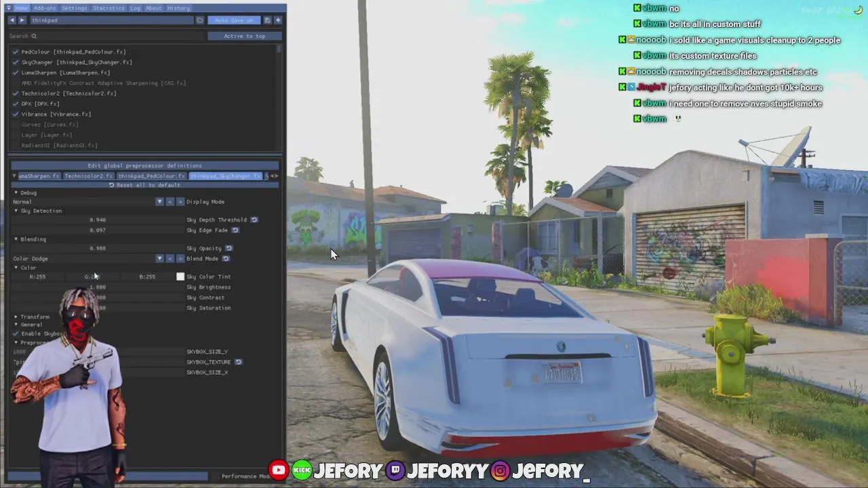This screenshot has width=868, height=488.
Task: Click the effect Search field
Action: coord(105,36)
